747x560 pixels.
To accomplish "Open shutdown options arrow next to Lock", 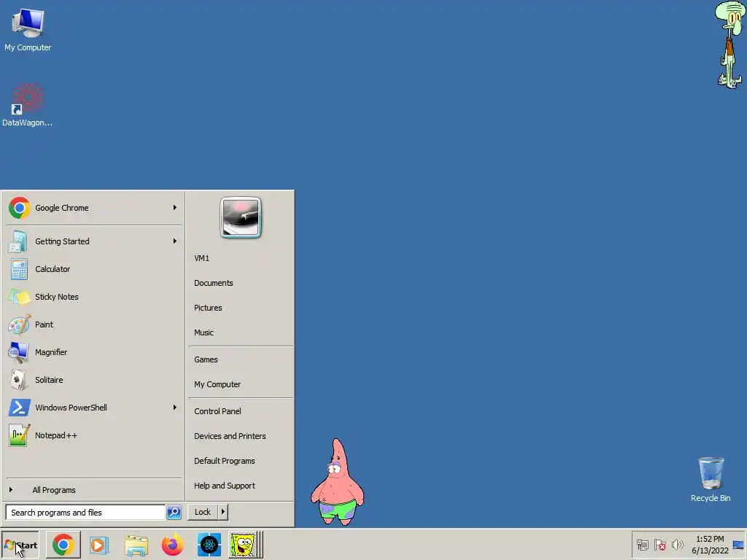I will pos(223,512).
